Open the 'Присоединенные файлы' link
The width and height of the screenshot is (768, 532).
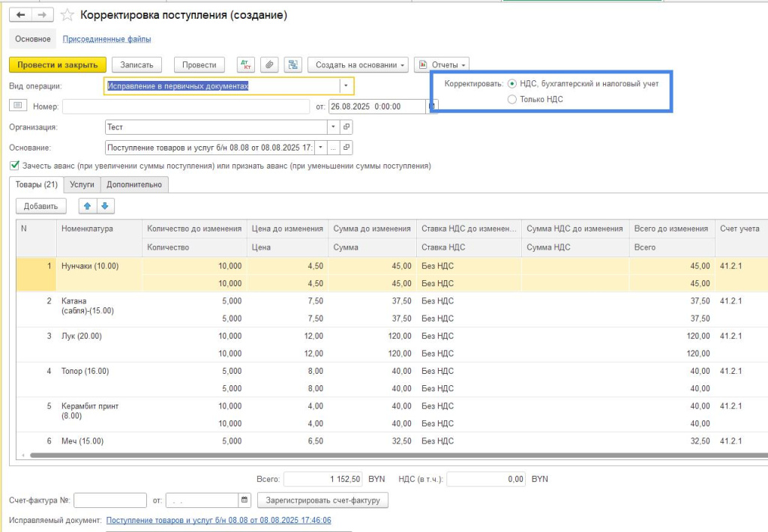pyautogui.click(x=106, y=39)
